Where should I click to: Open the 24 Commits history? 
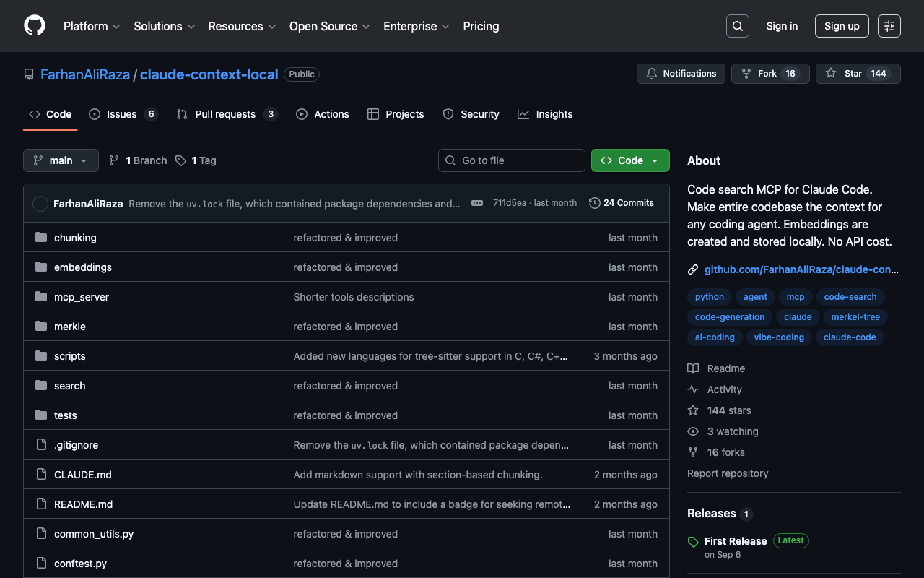coord(621,203)
